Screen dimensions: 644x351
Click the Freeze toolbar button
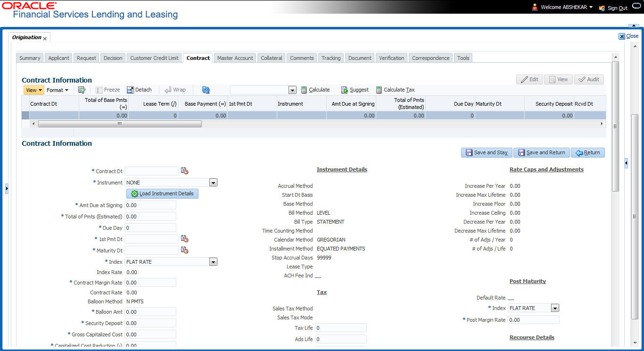pyautogui.click(x=108, y=90)
